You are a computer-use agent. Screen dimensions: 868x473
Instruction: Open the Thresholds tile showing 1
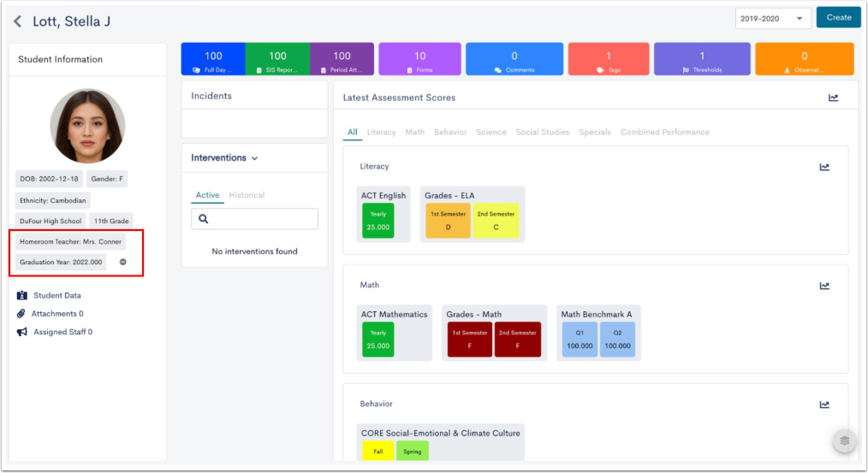(702, 59)
